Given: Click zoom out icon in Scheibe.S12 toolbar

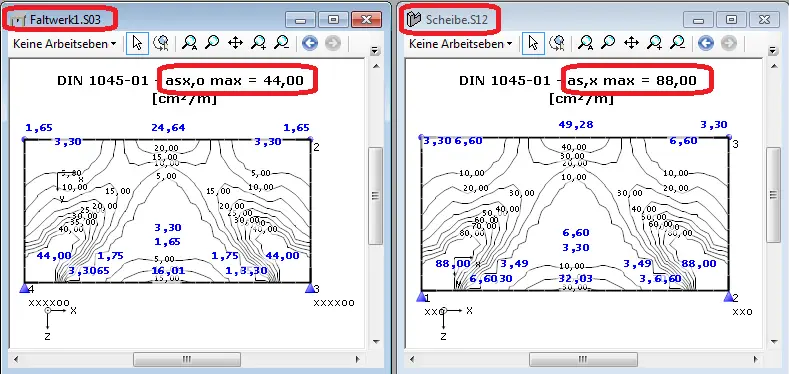Looking at the screenshot, I should (x=677, y=43).
